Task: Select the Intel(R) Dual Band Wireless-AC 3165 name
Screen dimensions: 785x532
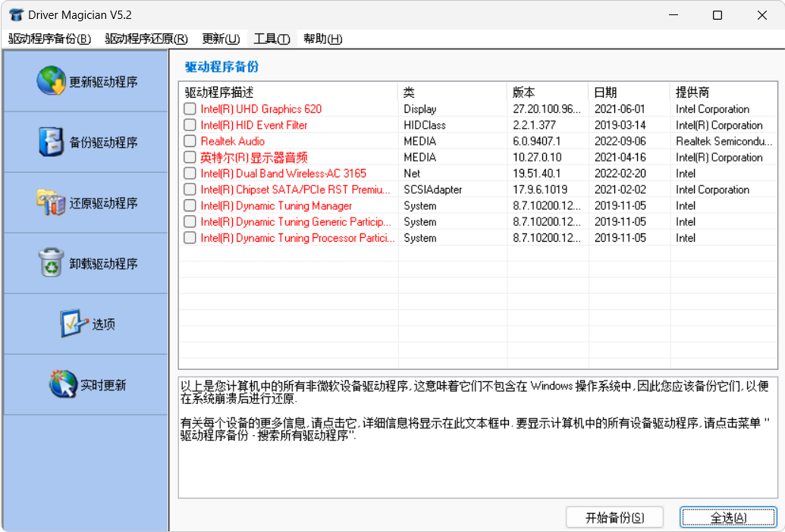Action: coord(284,174)
